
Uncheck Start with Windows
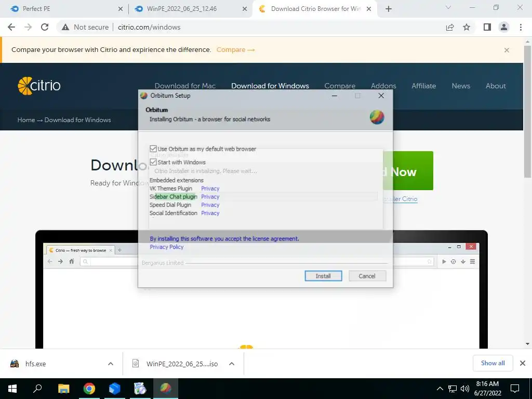(x=153, y=162)
